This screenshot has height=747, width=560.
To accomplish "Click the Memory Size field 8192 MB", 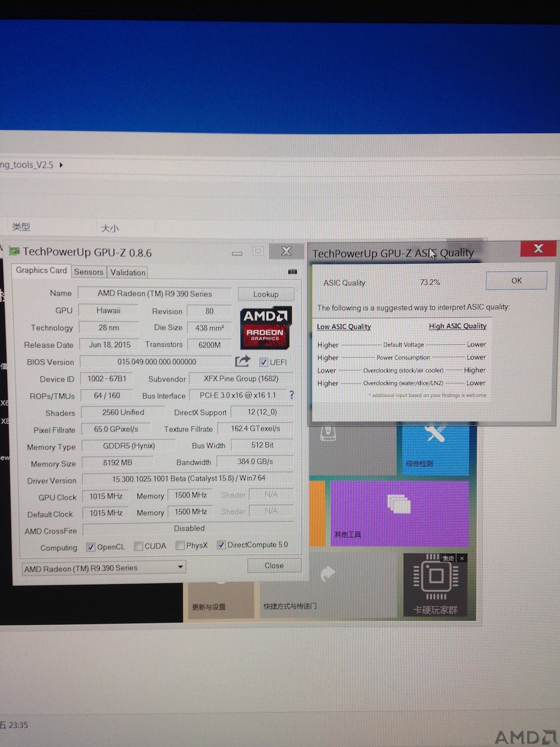I will (x=117, y=462).
